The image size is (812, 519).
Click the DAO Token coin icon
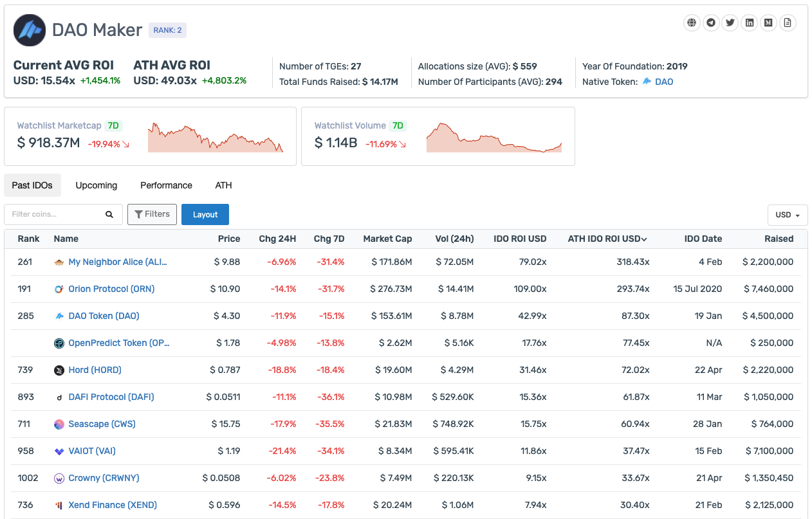coord(59,316)
